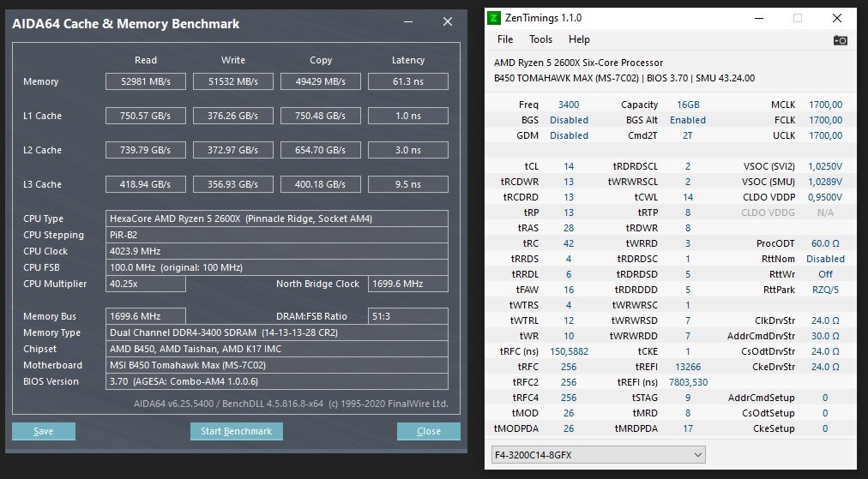Click the tRC value 42
Image resolution: width=868 pixels, height=479 pixels.
click(x=569, y=243)
